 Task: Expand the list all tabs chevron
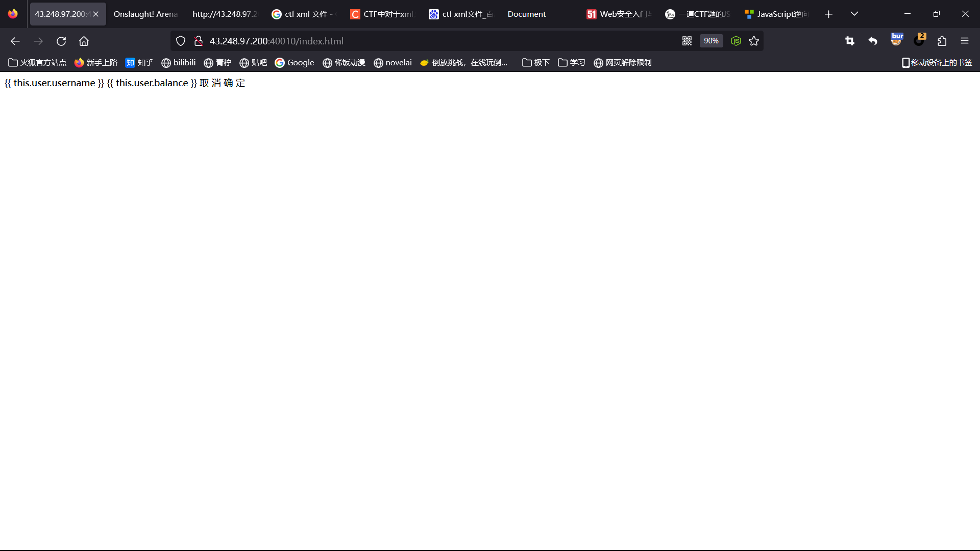pos(854,14)
